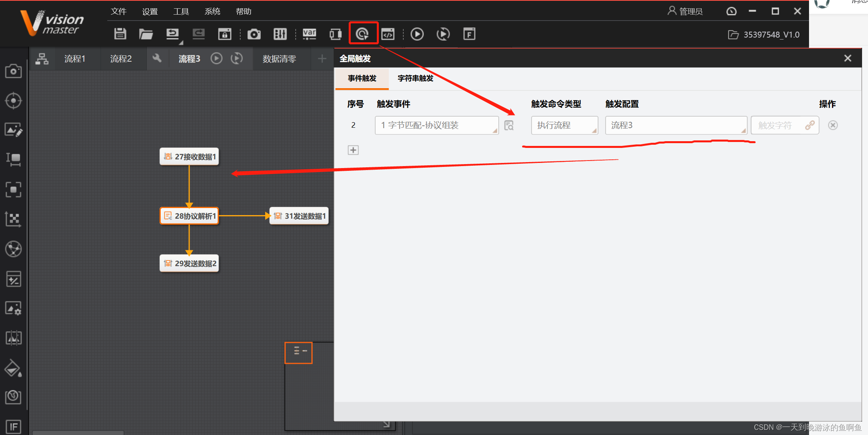Viewport: 868px width, 435px height.
Task: Start continuous run of 流程3 tab
Action: [237, 59]
